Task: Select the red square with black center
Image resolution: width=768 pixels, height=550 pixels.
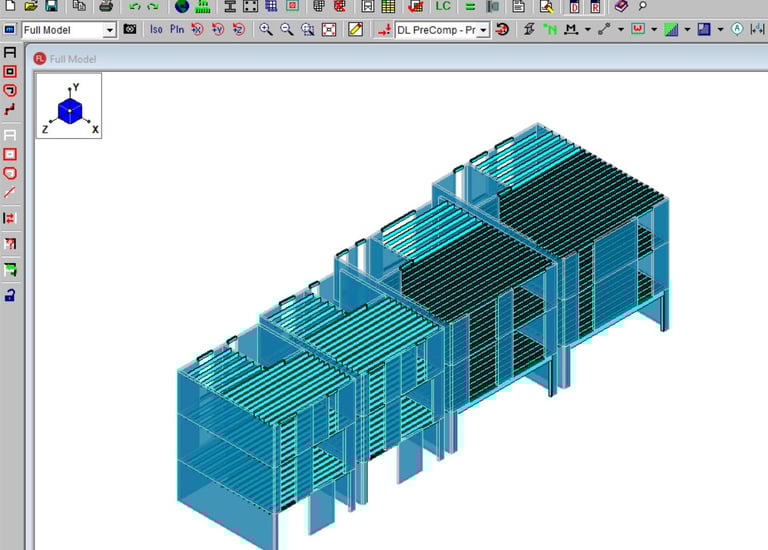Action: pyautogui.click(x=10, y=71)
